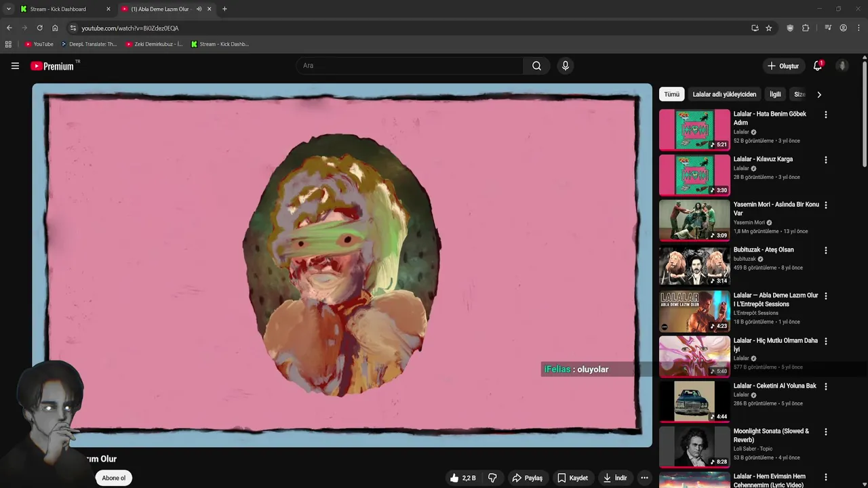The width and height of the screenshot is (868, 488).
Task: Reload the current page
Action: coord(39,28)
